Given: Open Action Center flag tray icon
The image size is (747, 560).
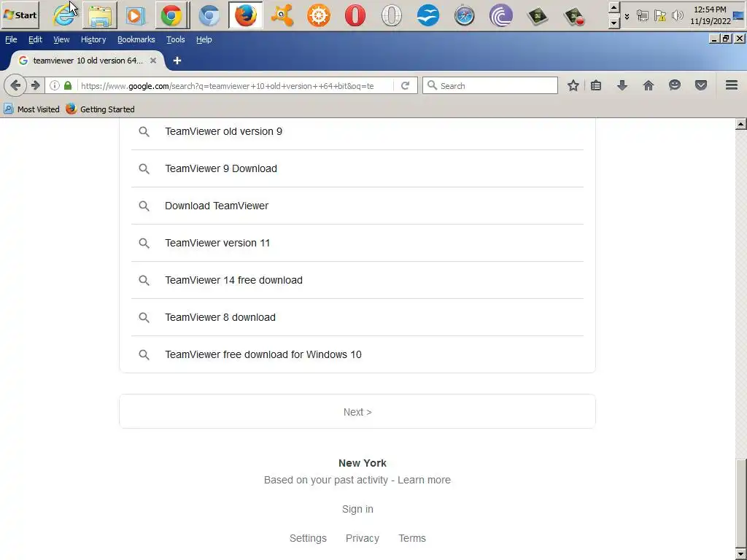Looking at the screenshot, I should [659, 16].
